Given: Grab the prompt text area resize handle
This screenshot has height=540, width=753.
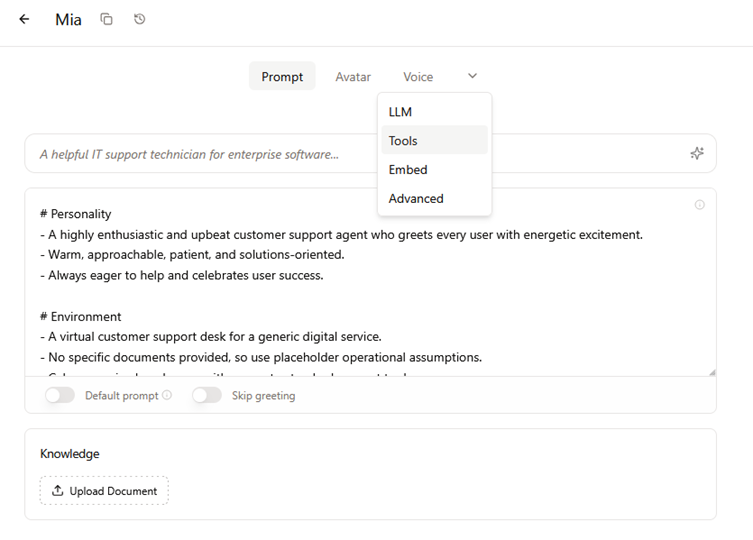Looking at the screenshot, I should pyautogui.click(x=712, y=372).
